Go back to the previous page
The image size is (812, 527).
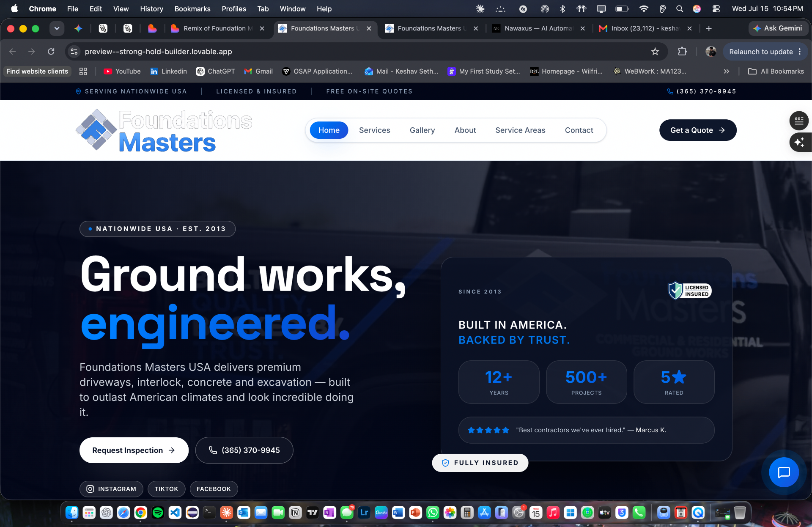click(13, 52)
